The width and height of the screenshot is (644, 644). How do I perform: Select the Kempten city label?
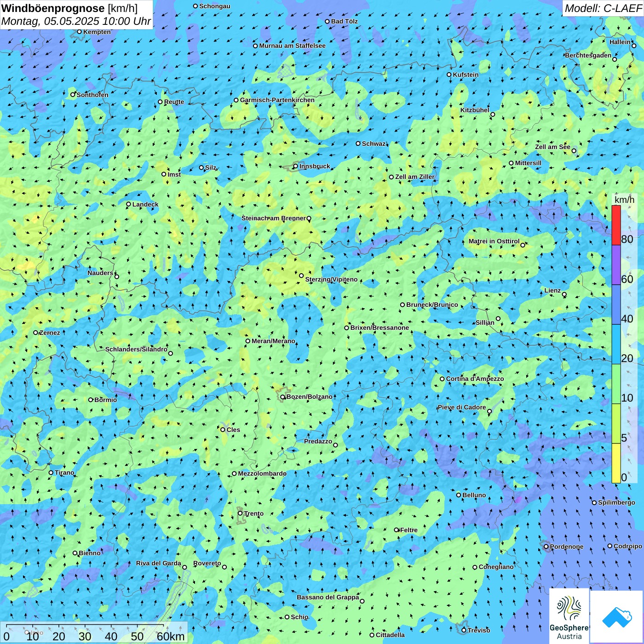97,32
